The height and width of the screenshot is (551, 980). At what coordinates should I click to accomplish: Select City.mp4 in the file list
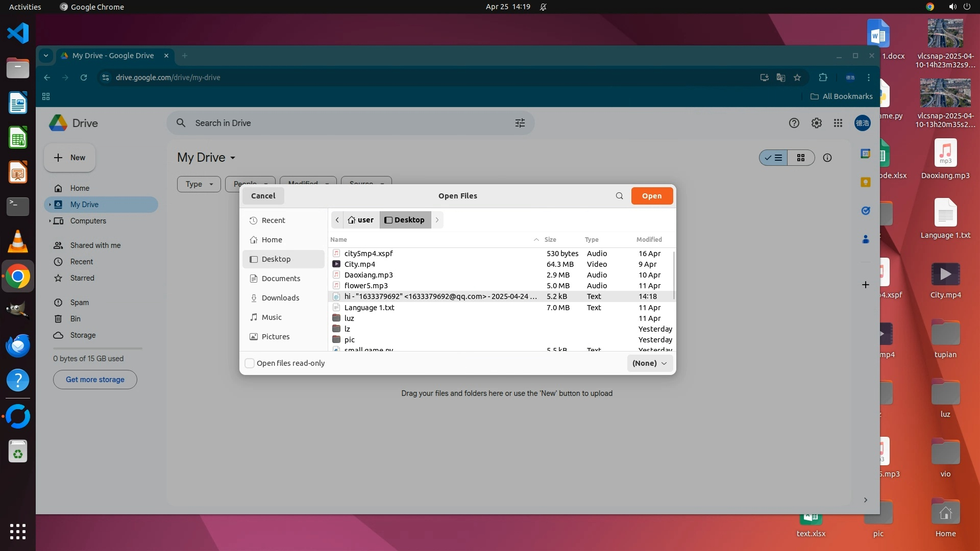pyautogui.click(x=360, y=264)
